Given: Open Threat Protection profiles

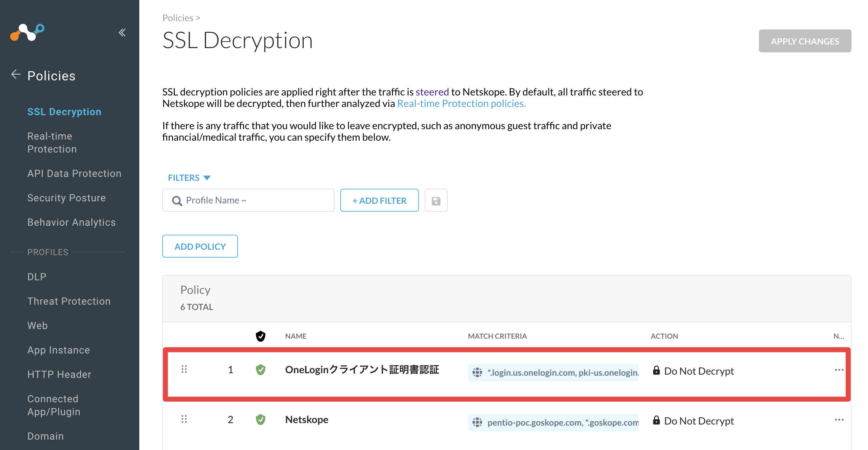Looking at the screenshot, I should (69, 301).
